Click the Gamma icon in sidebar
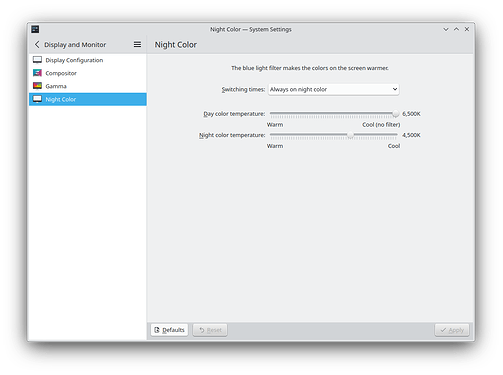The height and width of the screenshot is (375, 503). click(x=37, y=86)
